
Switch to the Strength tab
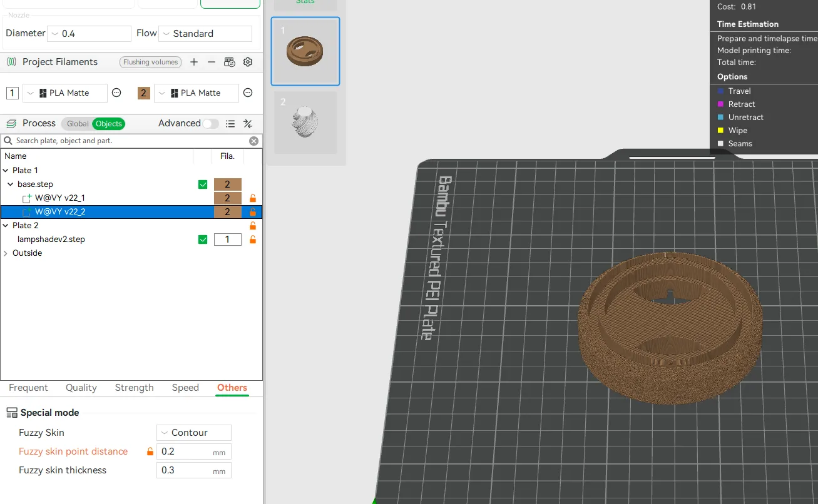134,388
